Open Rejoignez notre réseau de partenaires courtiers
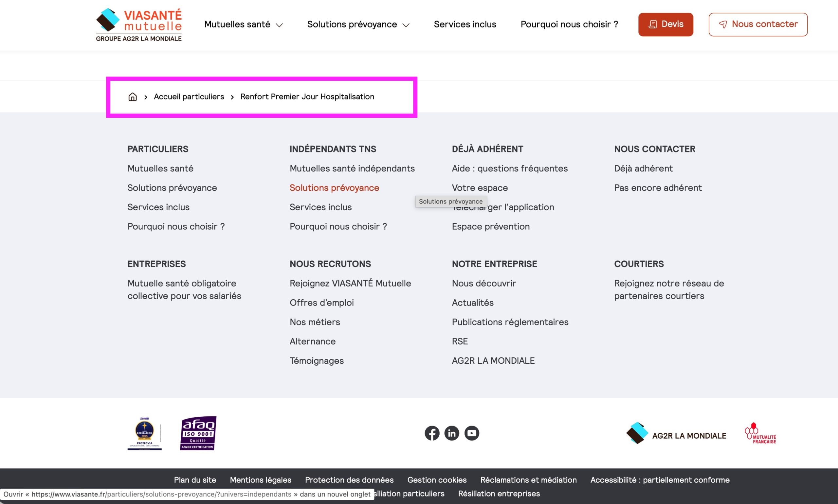This screenshot has height=504, width=838. (x=669, y=290)
